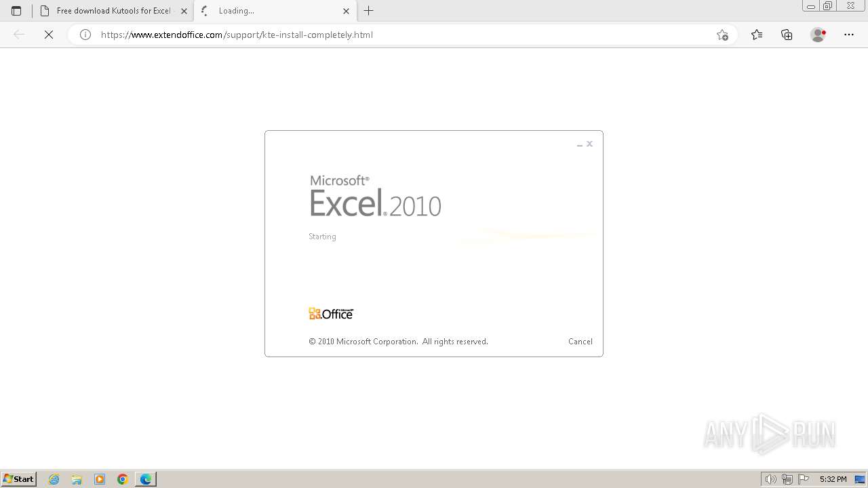The height and width of the screenshot is (488, 868).
Task: Open the tab actions menu icon
Action: point(16,11)
